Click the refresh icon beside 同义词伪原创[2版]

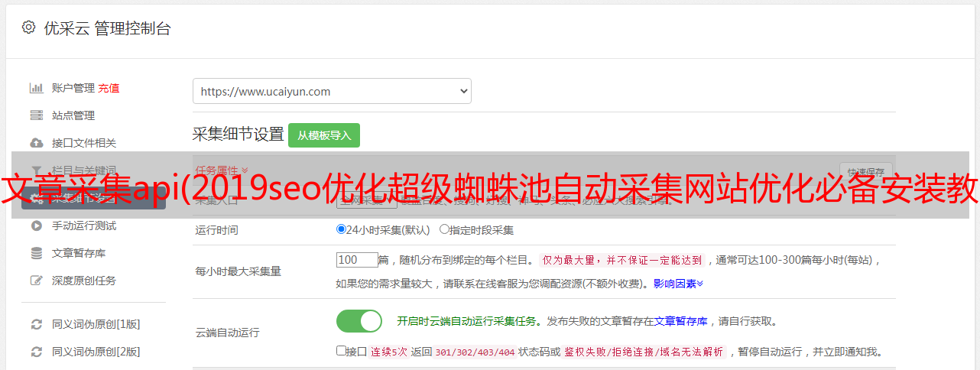pos(36,352)
